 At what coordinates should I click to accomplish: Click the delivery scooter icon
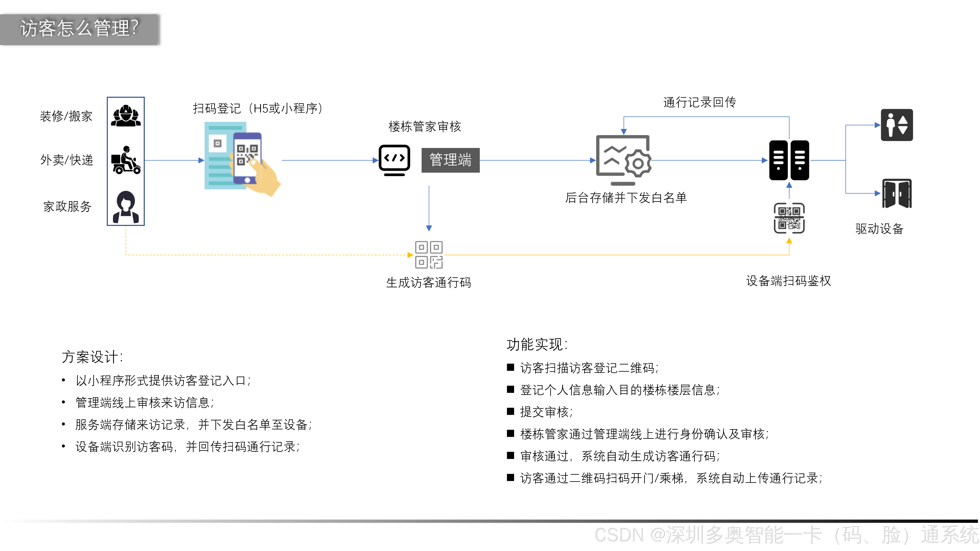pos(126,160)
